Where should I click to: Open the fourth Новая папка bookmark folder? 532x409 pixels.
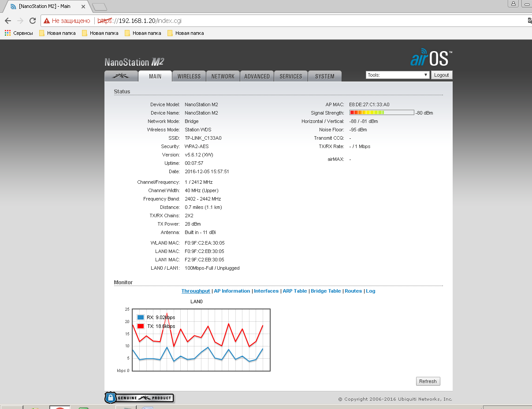click(186, 33)
